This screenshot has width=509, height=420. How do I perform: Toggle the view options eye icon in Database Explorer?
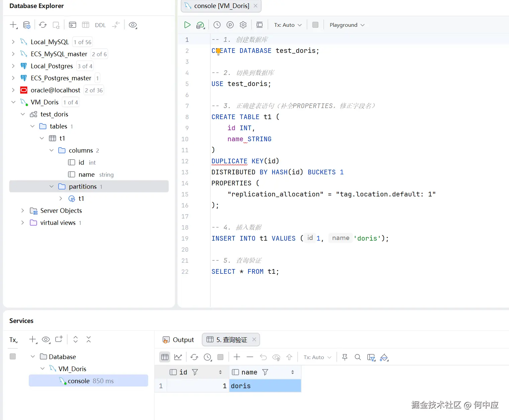click(x=133, y=25)
